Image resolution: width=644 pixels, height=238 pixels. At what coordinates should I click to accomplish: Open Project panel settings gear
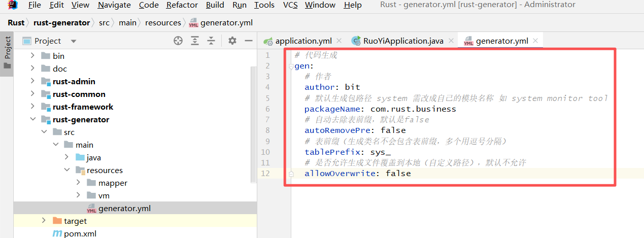coord(232,41)
